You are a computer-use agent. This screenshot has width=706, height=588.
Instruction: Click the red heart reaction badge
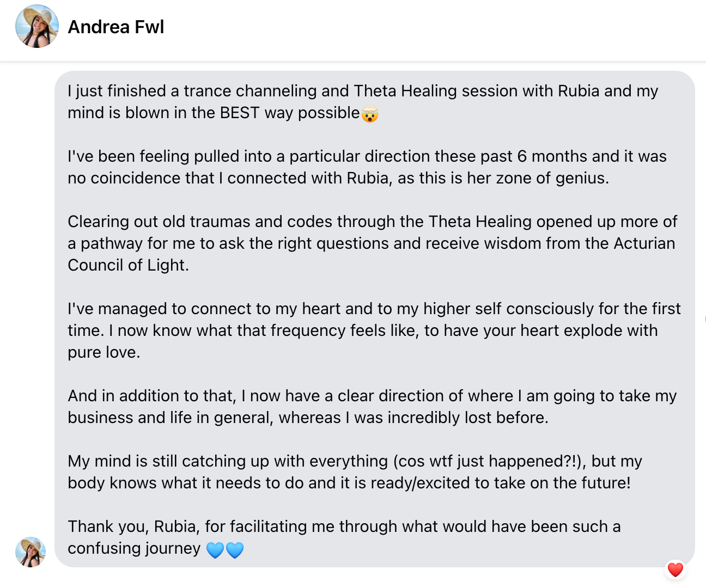675,569
